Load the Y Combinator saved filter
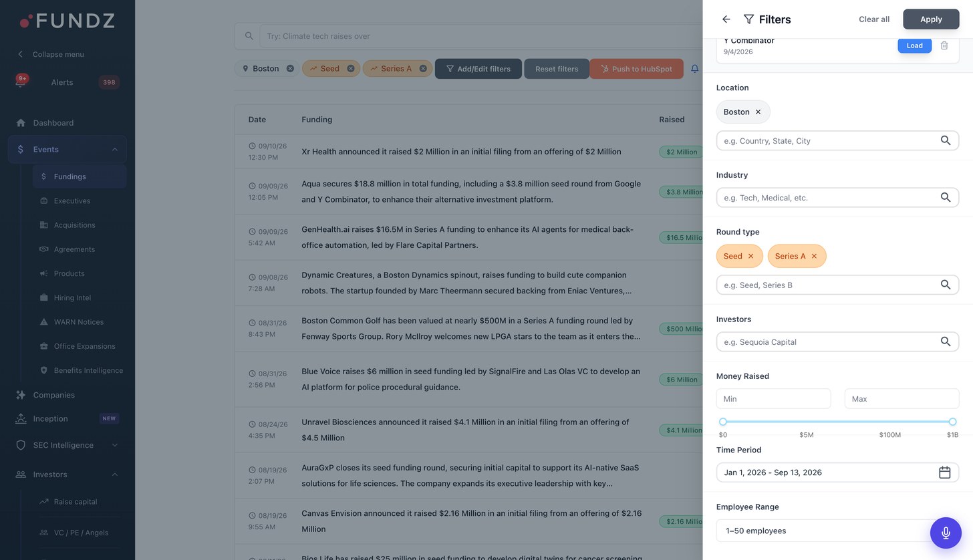This screenshot has height=560, width=973. [x=914, y=45]
